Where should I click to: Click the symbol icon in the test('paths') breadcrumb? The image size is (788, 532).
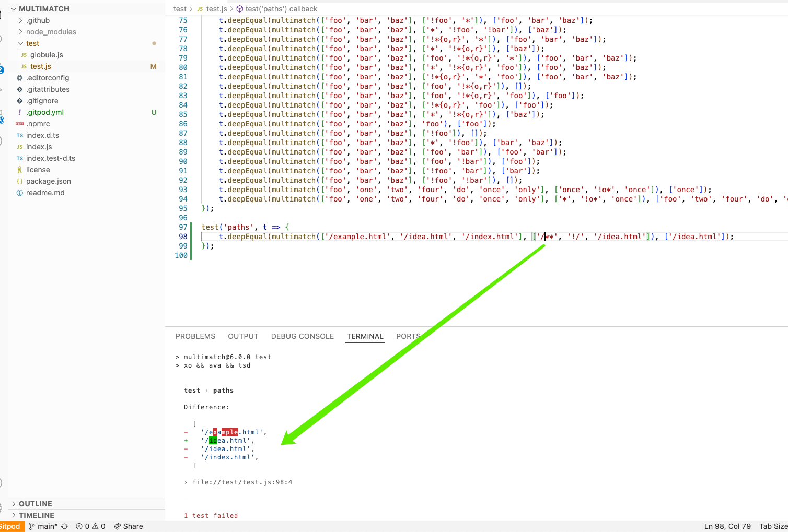click(x=239, y=9)
